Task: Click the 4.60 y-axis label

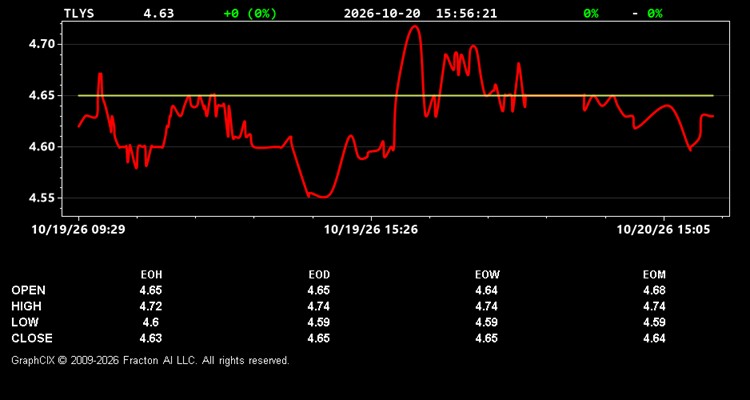Action: (43, 147)
